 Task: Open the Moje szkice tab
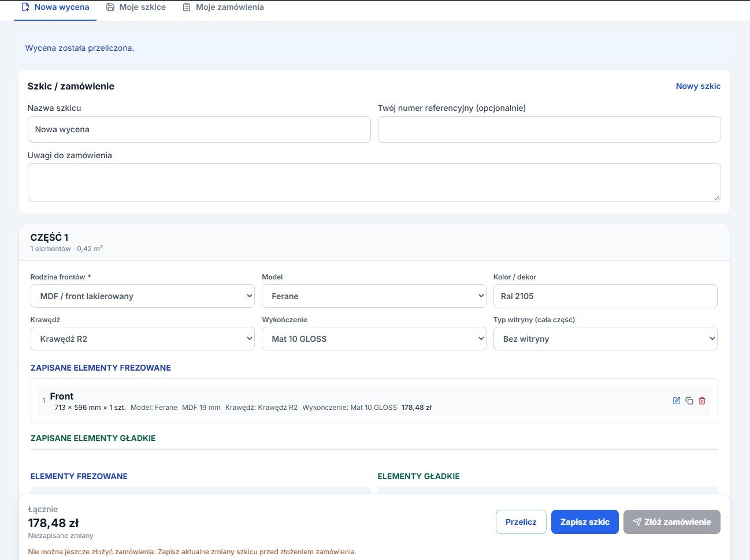click(x=136, y=8)
